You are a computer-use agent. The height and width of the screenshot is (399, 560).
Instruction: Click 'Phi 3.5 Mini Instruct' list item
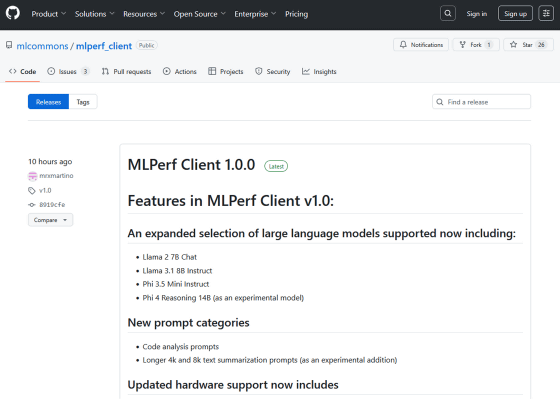pos(176,284)
